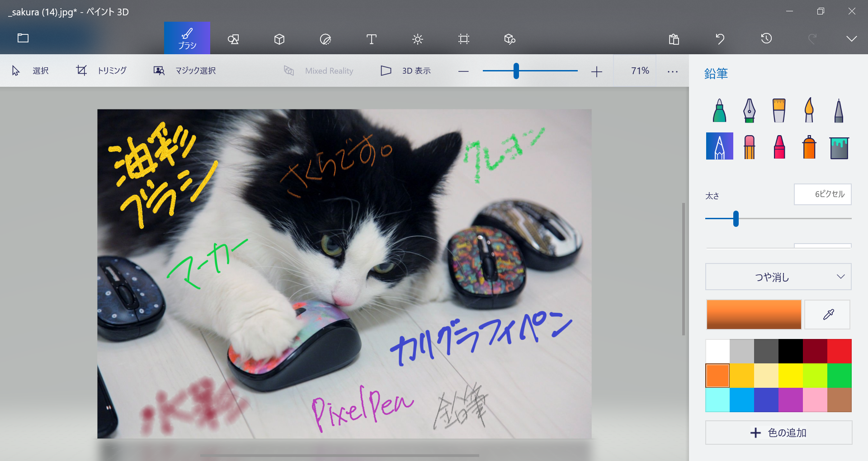Open the つや消し material dropdown

tap(778, 277)
